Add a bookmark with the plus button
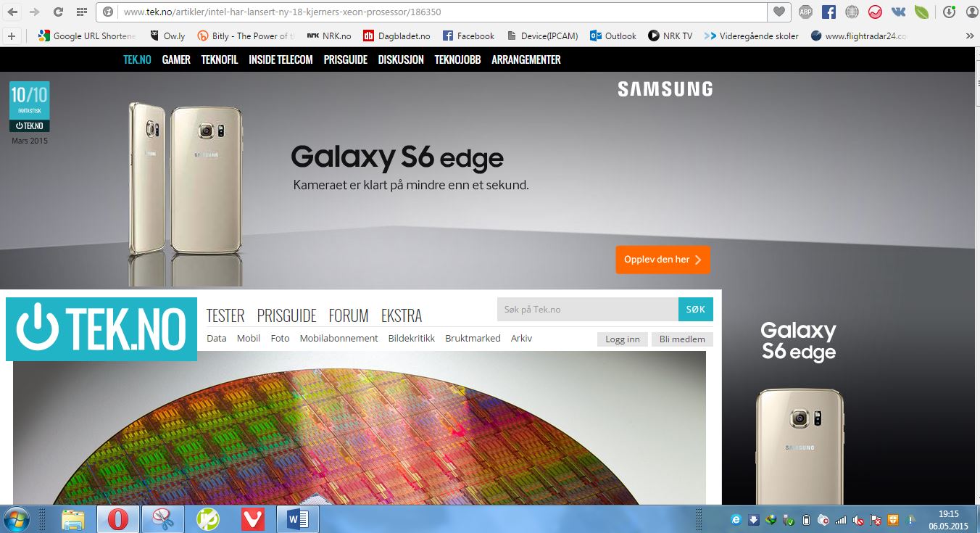 point(11,36)
